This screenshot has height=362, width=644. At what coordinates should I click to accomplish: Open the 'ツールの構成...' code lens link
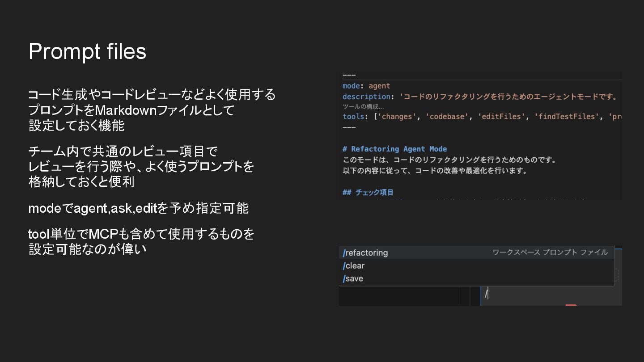tap(363, 106)
